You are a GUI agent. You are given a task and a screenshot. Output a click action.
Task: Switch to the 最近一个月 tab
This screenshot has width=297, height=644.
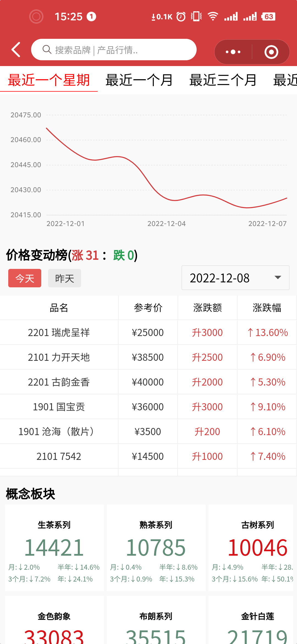[x=139, y=80]
